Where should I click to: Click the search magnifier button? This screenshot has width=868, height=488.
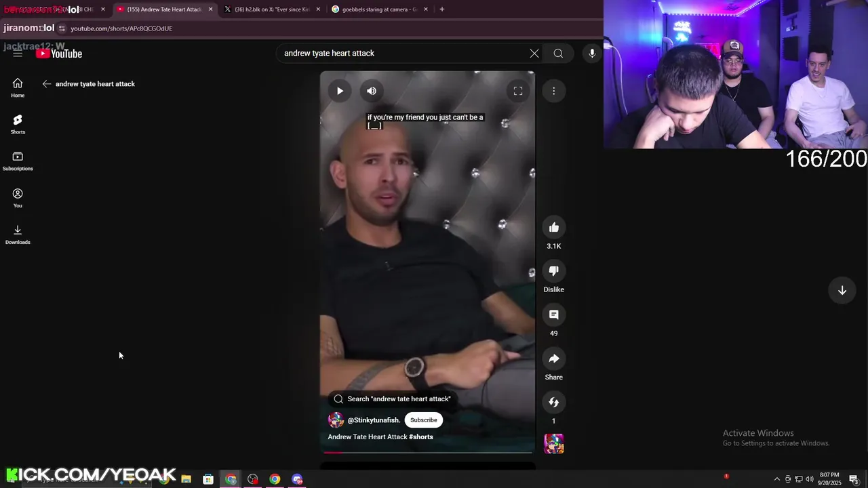click(558, 54)
